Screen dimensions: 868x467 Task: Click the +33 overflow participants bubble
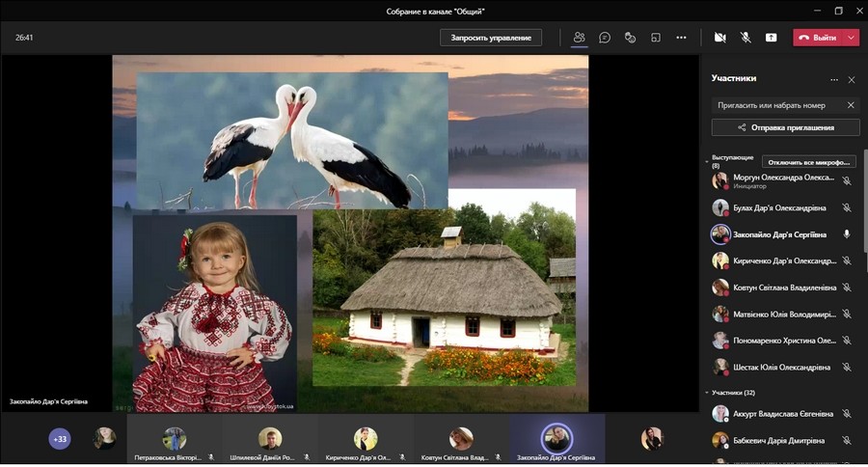coord(60,439)
